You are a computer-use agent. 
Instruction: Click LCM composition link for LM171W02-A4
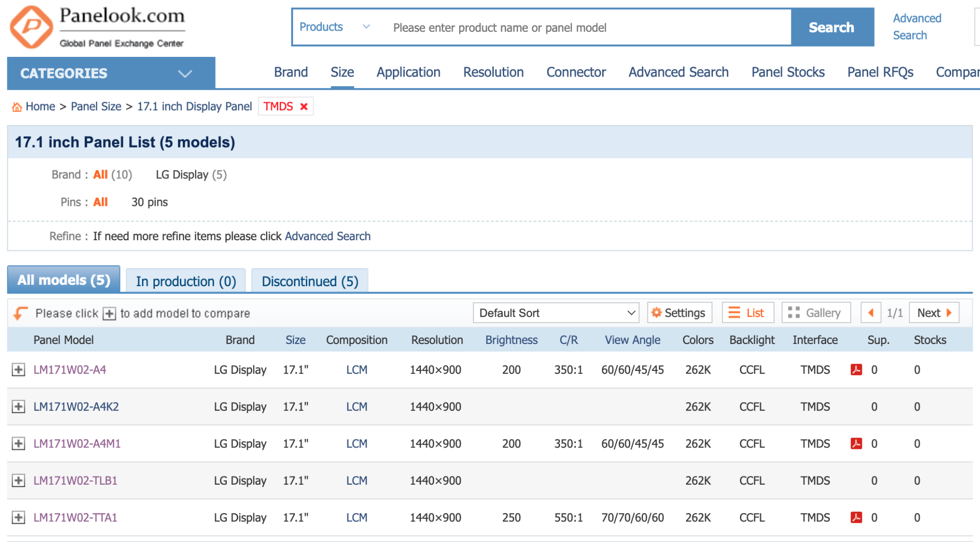(x=357, y=370)
